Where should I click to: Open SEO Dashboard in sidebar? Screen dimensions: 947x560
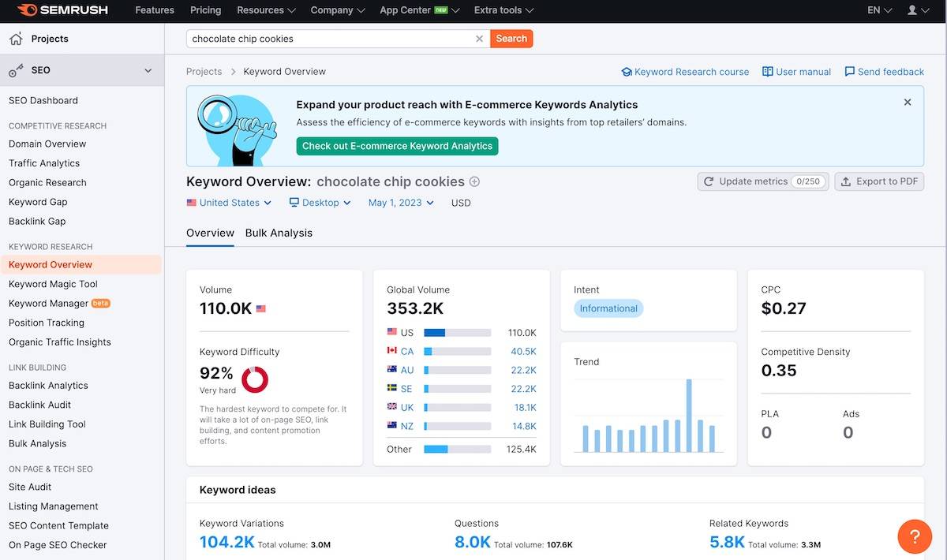tap(43, 100)
